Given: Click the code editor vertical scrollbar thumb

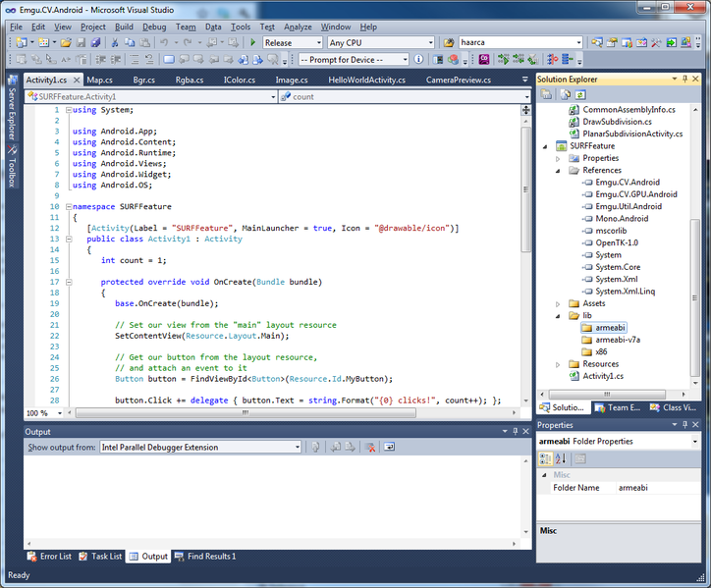Looking at the screenshot, I should 525,189.
